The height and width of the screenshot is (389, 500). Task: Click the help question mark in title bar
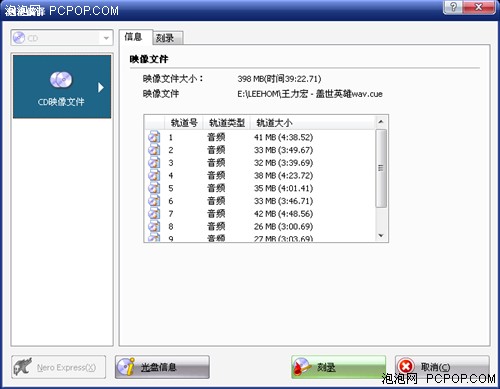pos(453,7)
